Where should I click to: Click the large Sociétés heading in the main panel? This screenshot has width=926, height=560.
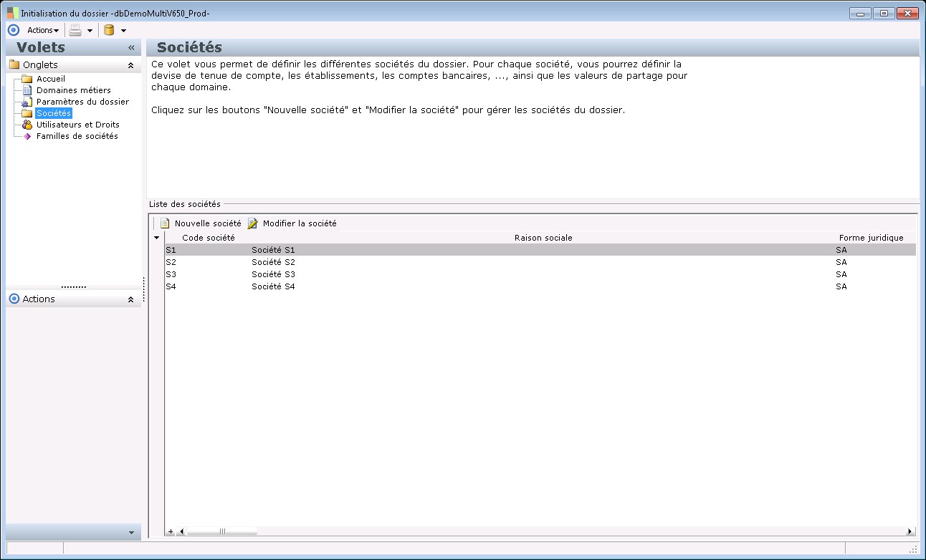pos(189,48)
